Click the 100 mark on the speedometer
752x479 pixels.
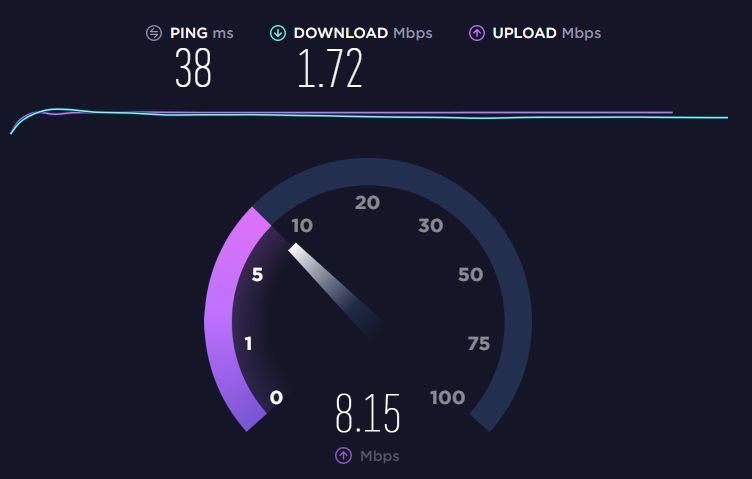click(447, 397)
